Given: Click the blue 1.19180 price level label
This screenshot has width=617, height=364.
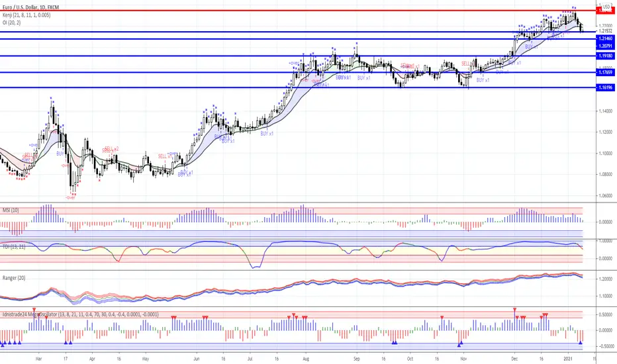Looking at the screenshot, I should tap(606, 56).
